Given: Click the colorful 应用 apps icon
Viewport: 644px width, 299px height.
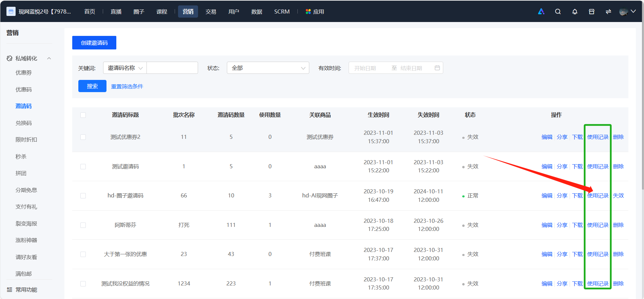Looking at the screenshot, I should click(x=308, y=12).
